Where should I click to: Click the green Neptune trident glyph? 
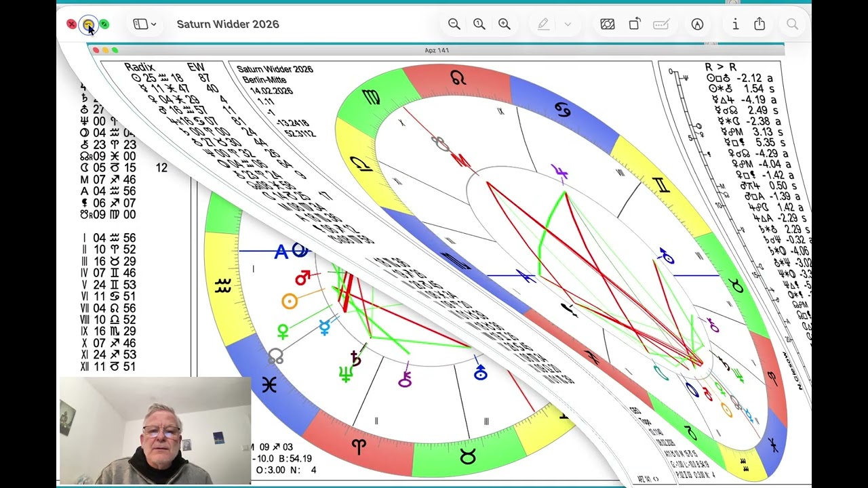click(346, 374)
